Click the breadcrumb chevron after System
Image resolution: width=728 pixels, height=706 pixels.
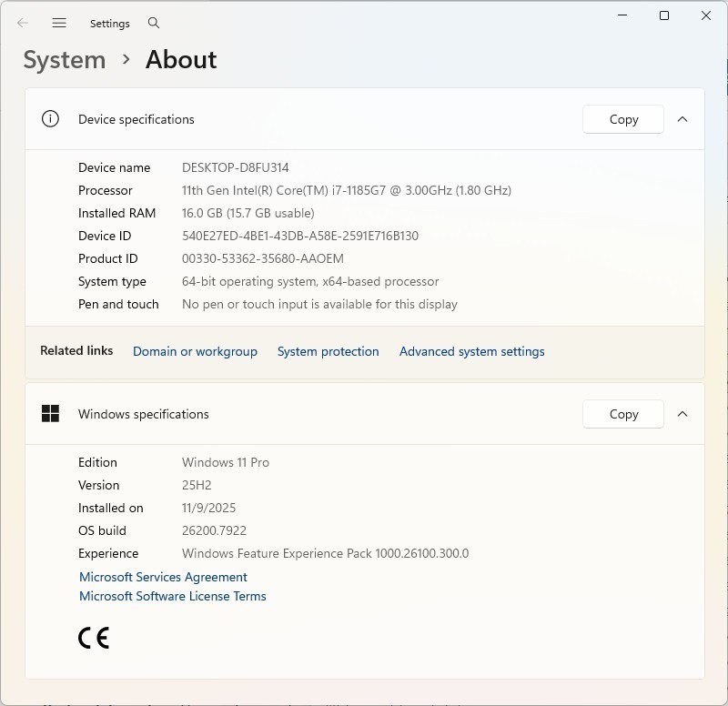[126, 59]
